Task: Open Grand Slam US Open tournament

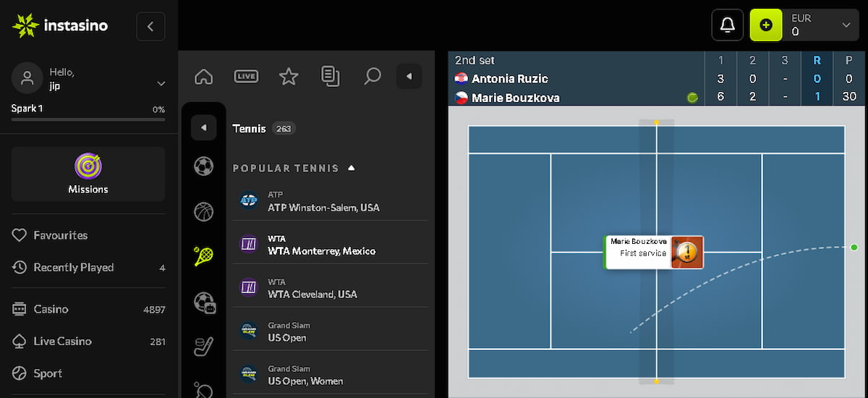Action: (331, 331)
